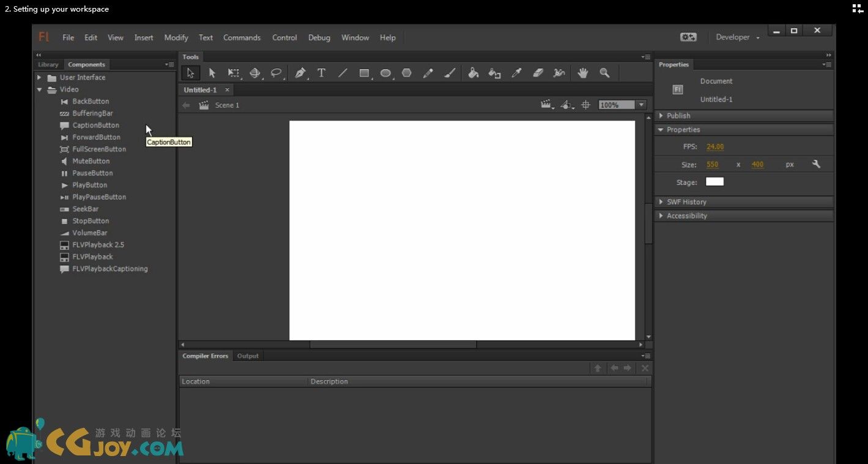Select the PolyStar hexagon tool
The height and width of the screenshot is (464, 868).
click(x=407, y=73)
